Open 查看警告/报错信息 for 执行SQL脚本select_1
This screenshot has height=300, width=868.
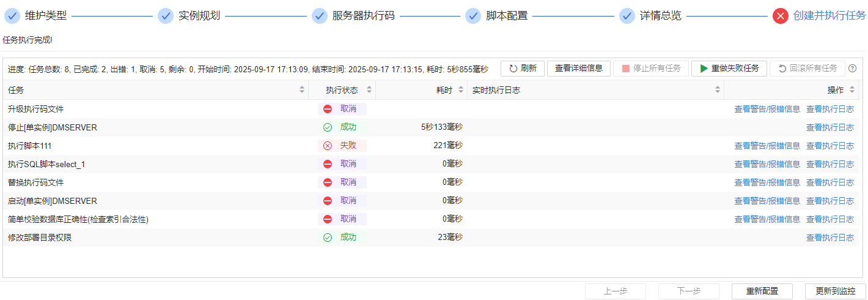767,164
